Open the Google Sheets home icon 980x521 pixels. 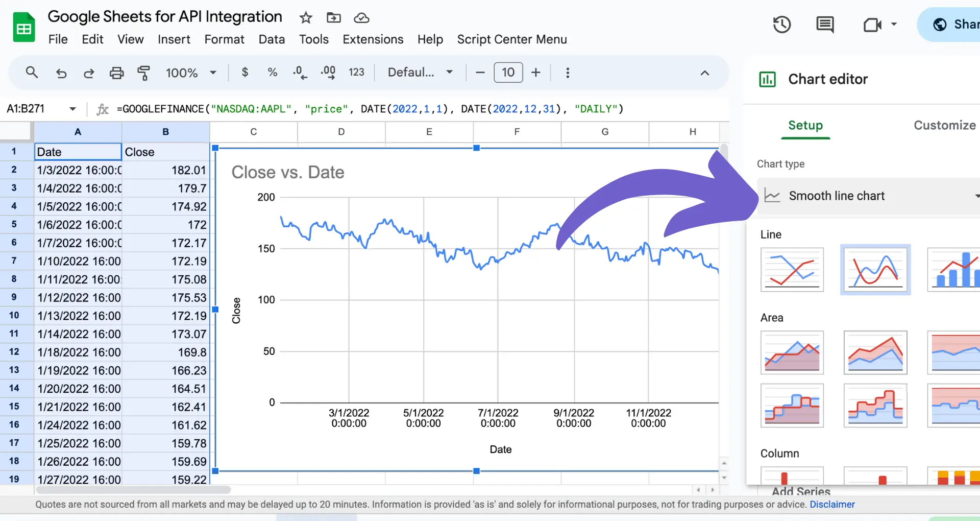tap(23, 28)
